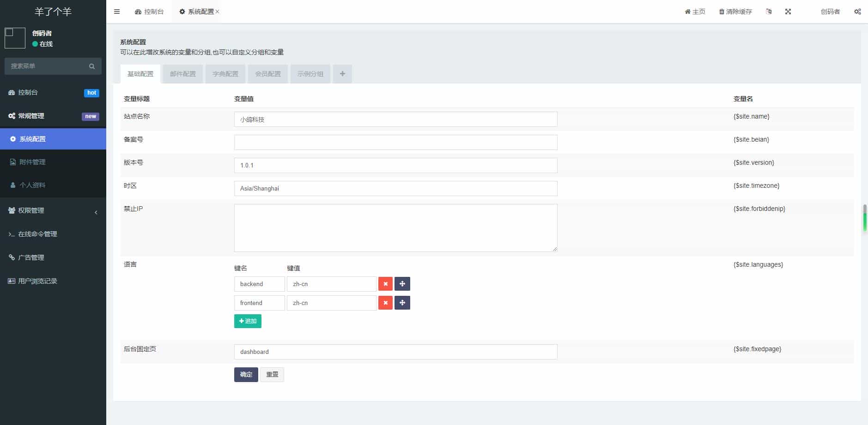
Task: Click the {$site.name} variable name
Action: tap(752, 116)
